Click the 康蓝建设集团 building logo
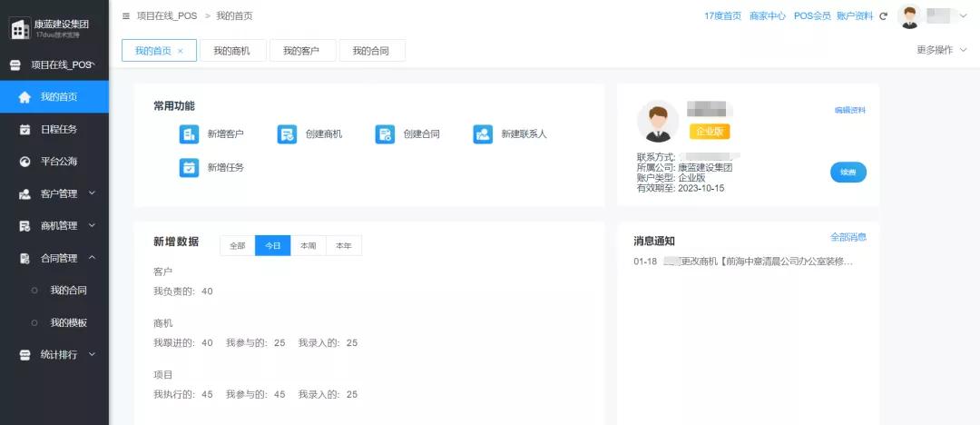The image size is (980, 425). [20, 28]
